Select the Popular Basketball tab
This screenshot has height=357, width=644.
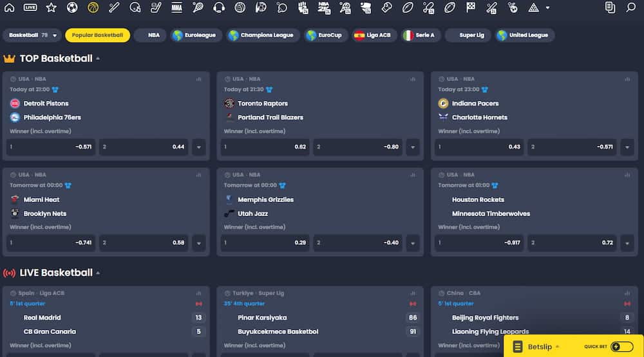coord(97,35)
